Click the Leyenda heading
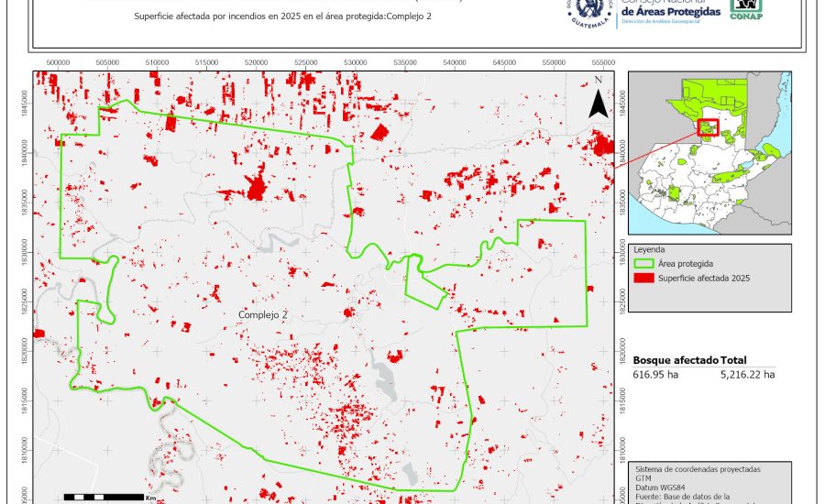 pyautogui.click(x=649, y=249)
